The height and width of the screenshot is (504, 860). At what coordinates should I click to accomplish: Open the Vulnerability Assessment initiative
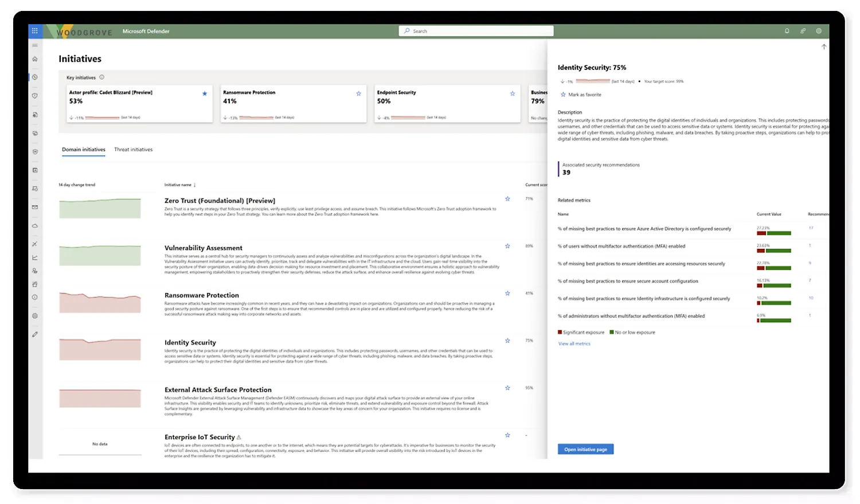[204, 248]
